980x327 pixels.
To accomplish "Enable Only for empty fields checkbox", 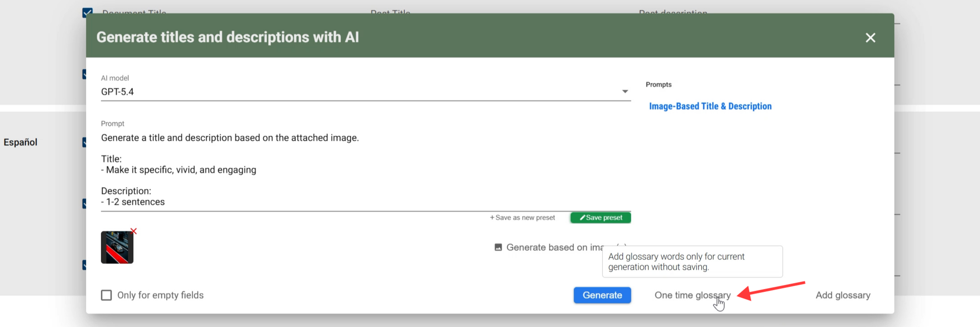I will [106, 295].
